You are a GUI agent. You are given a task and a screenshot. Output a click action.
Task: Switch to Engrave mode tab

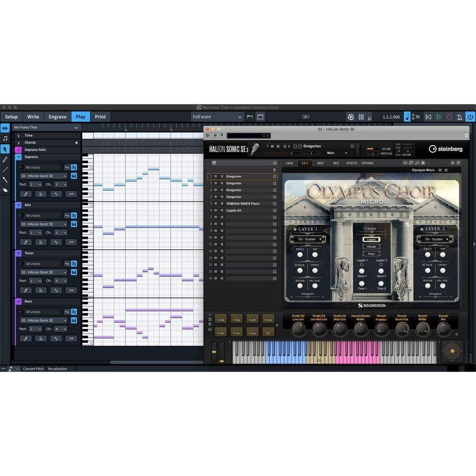[x=57, y=117]
